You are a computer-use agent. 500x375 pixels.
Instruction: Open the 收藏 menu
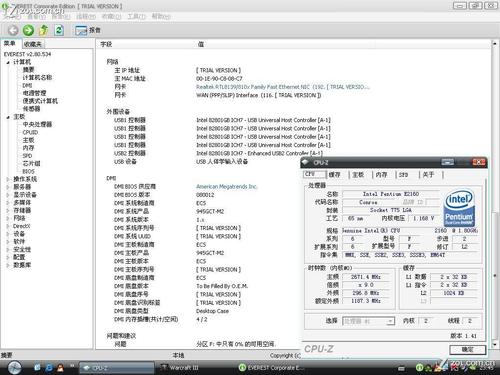111,16
